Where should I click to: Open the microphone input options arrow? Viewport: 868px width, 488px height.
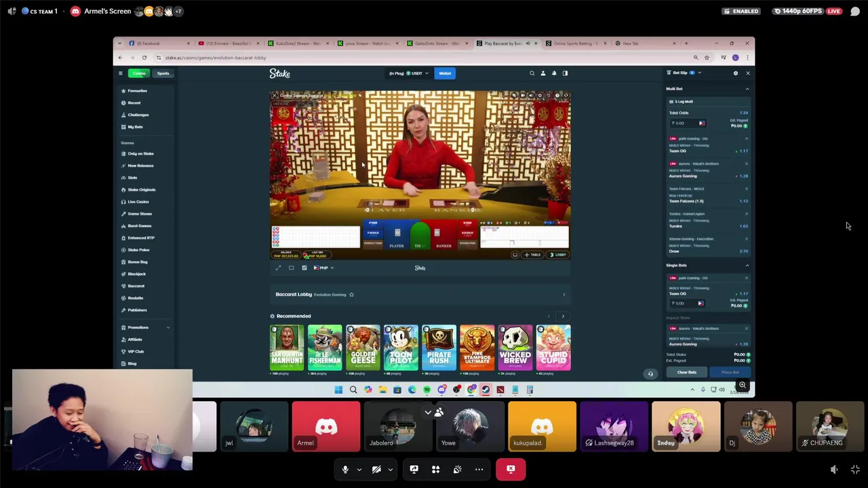click(x=359, y=469)
